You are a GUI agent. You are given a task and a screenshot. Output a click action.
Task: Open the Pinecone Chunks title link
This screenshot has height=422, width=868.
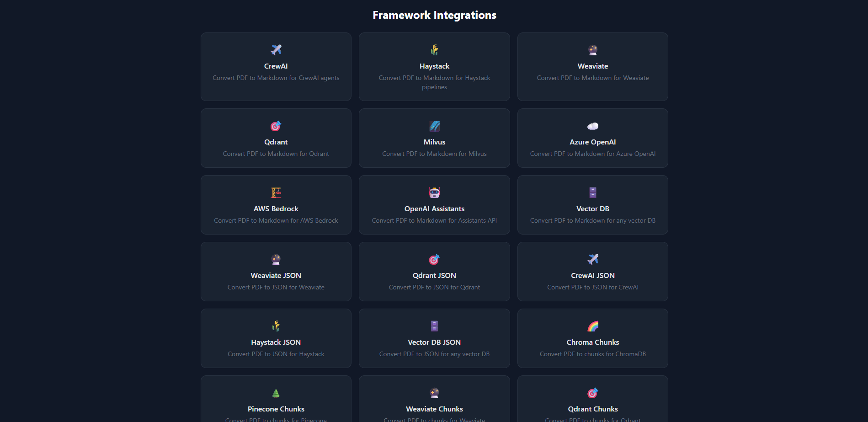point(276,409)
